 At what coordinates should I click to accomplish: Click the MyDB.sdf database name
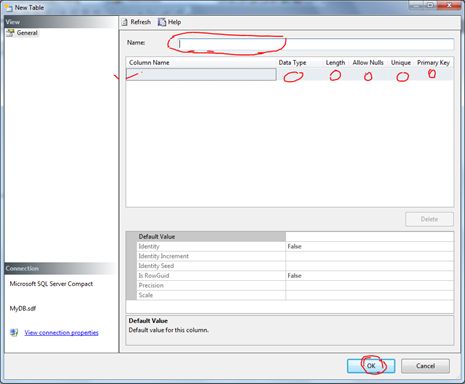(x=23, y=309)
